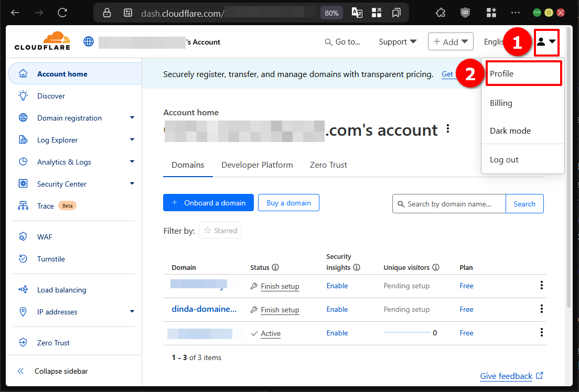Choose Log out from the user menu
Viewport: 579px width, 392px height.
pyautogui.click(x=523, y=159)
